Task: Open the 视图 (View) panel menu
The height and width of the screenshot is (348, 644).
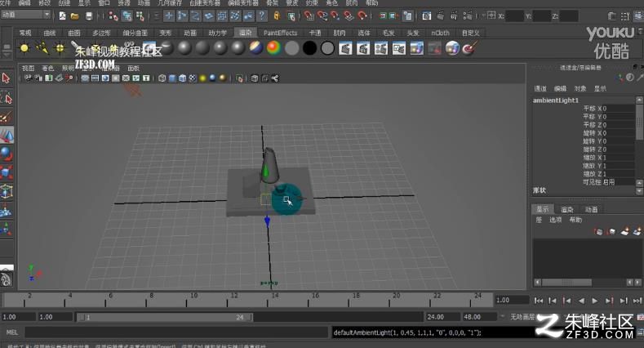Action: tap(28, 68)
